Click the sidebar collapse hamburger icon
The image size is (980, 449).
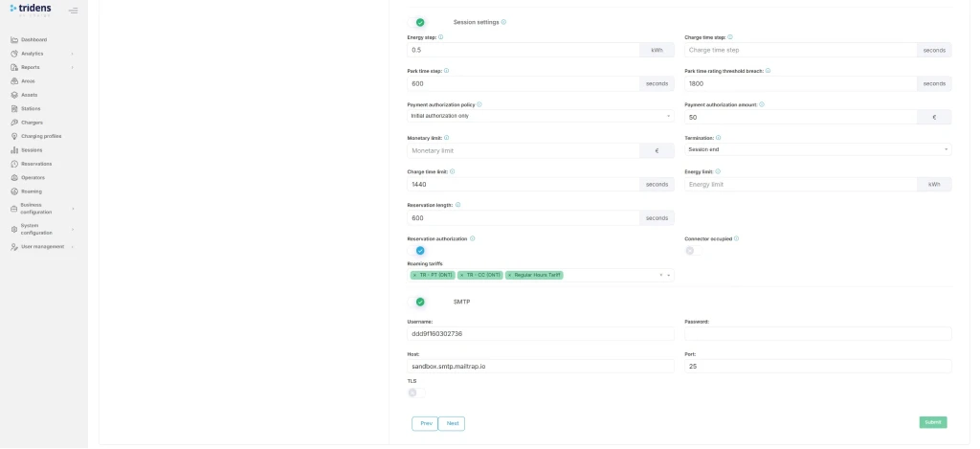click(73, 11)
